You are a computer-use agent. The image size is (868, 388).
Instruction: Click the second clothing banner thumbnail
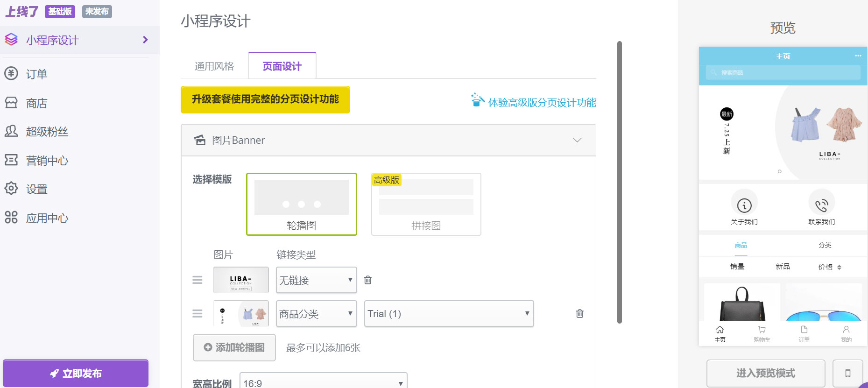coord(241,313)
